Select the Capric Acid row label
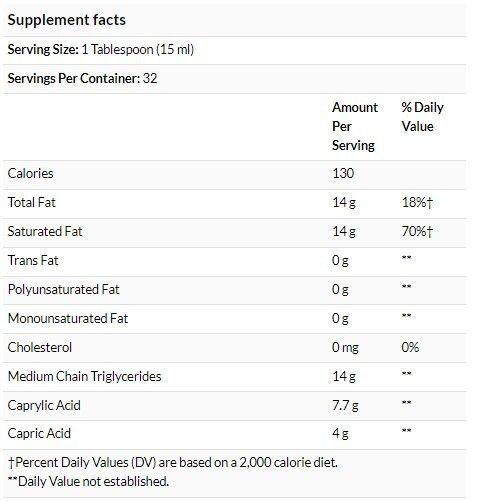Image resolution: width=479 pixels, height=501 pixels. point(39,433)
